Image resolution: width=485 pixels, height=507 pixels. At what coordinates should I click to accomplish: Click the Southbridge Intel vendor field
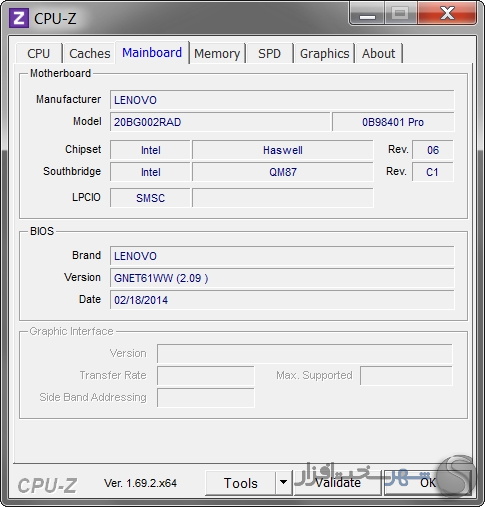click(150, 172)
